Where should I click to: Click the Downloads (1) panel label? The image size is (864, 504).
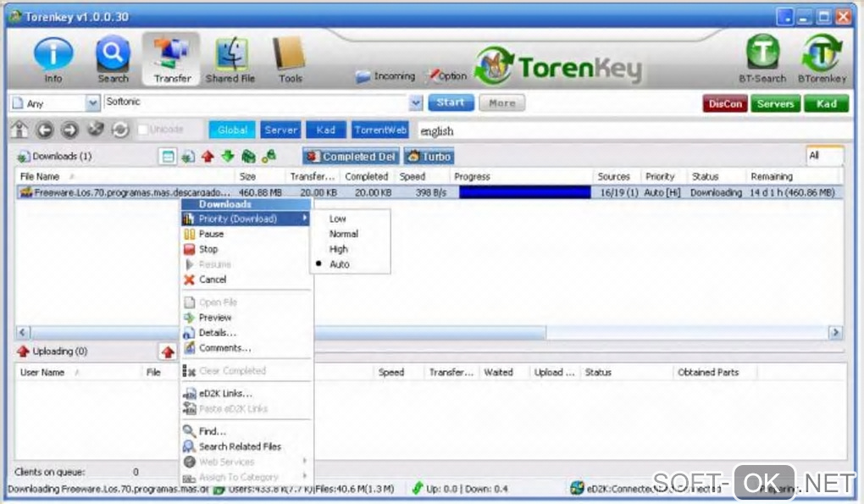click(62, 157)
